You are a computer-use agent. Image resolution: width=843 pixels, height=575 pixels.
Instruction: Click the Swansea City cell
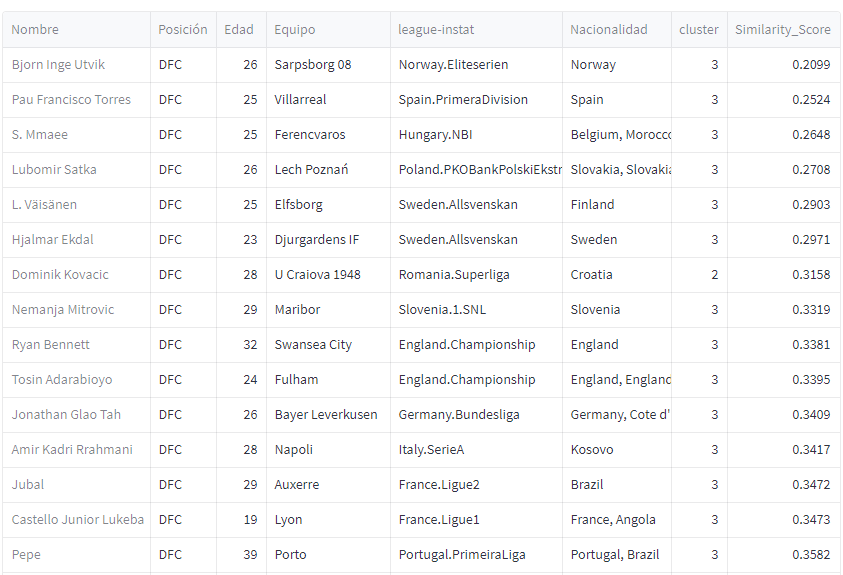[328, 344]
